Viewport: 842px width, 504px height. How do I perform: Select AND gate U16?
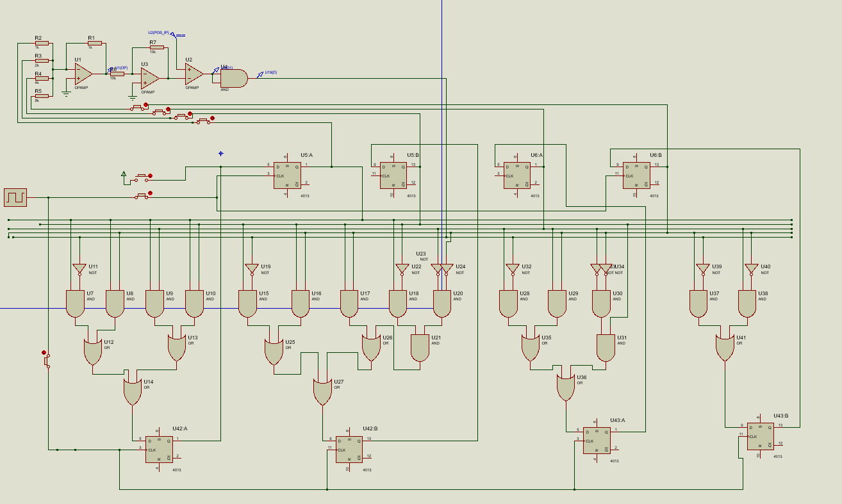(x=301, y=304)
